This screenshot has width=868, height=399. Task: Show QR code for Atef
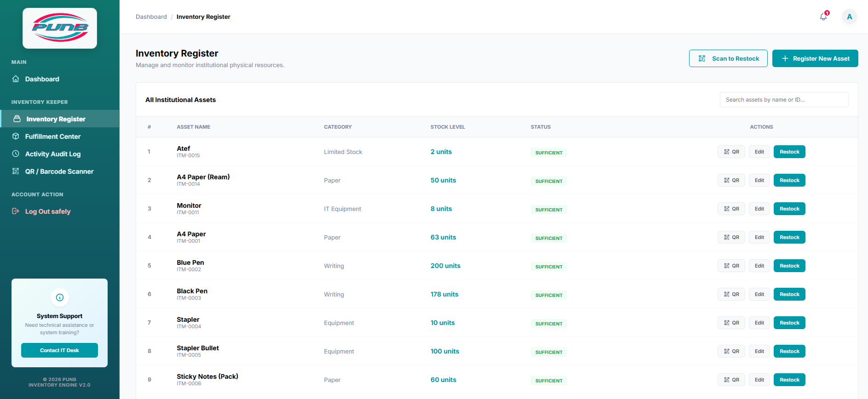(x=731, y=152)
